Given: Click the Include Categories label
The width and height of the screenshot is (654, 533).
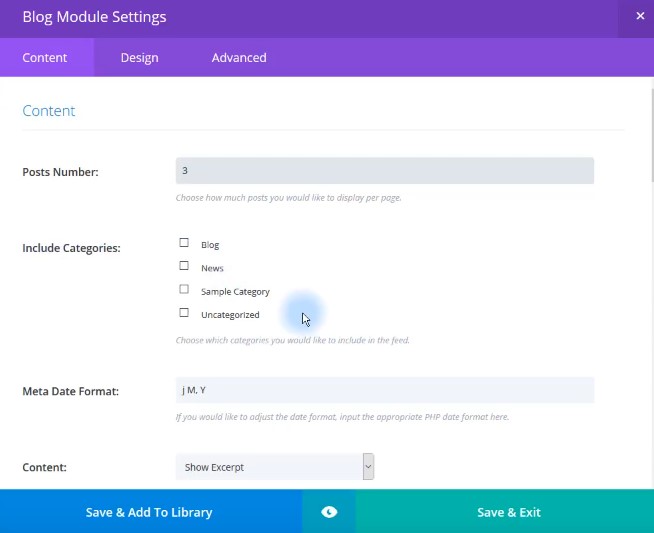Looking at the screenshot, I should [71, 248].
